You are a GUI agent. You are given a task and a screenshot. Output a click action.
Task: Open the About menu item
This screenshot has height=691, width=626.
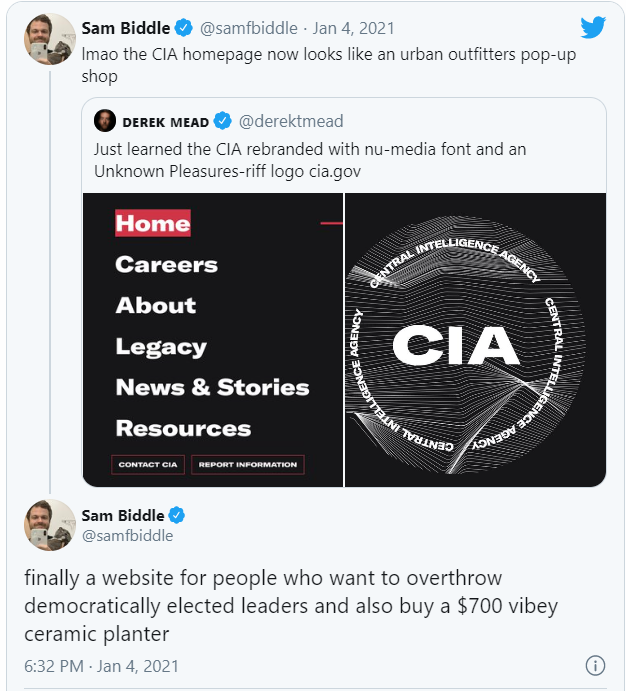click(156, 306)
